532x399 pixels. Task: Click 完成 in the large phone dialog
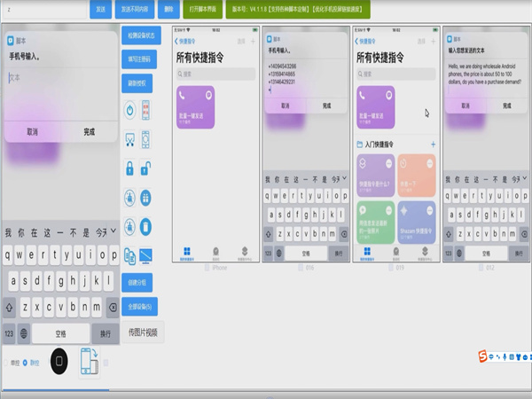pyautogui.click(x=89, y=131)
